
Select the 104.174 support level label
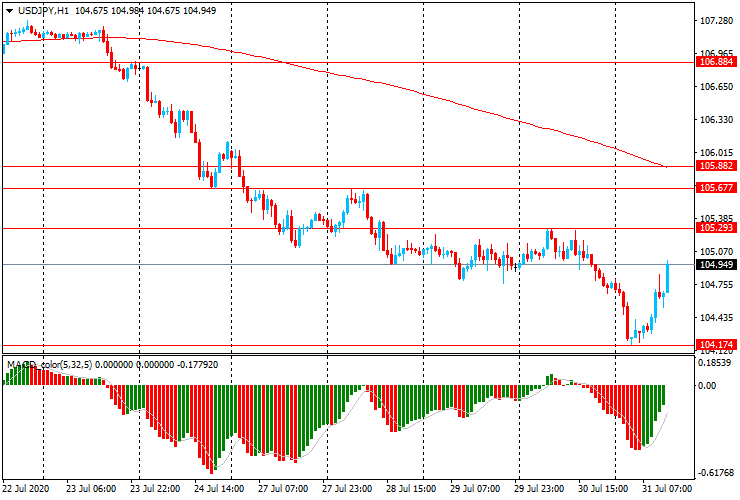(x=716, y=345)
